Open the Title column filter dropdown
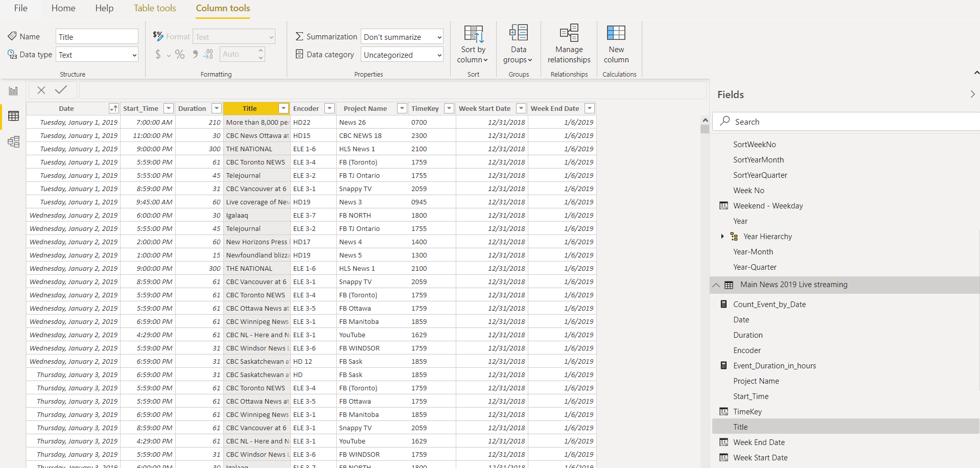The width and height of the screenshot is (980, 468). pyautogui.click(x=284, y=108)
